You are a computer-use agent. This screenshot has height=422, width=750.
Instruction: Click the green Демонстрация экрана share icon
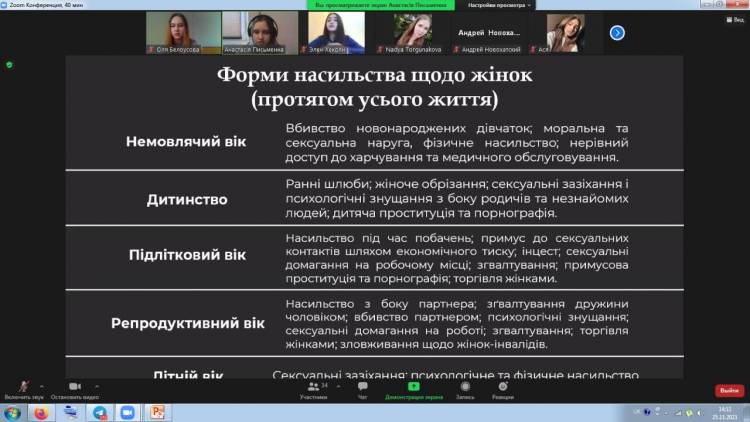pos(413,387)
